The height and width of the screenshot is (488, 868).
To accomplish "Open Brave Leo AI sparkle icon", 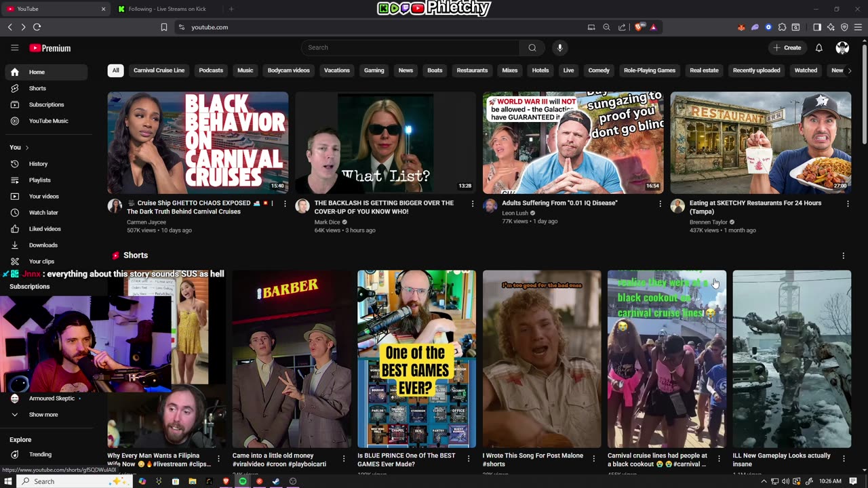I will point(831,27).
